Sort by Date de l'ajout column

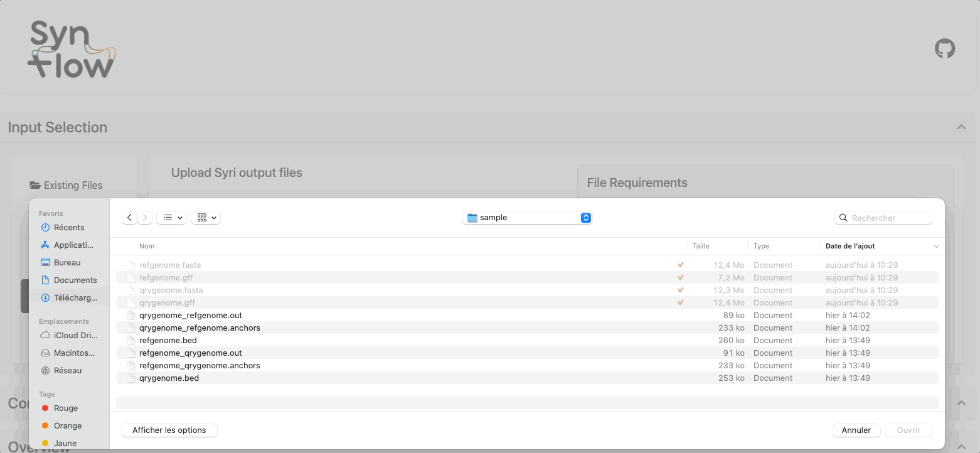tap(850, 246)
